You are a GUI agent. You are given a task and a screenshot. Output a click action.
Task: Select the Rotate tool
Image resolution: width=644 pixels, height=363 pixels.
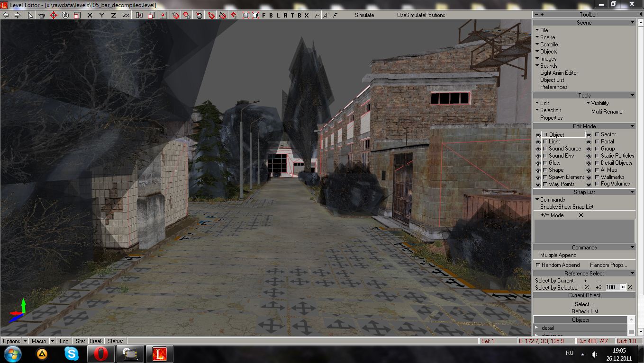click(x=65, y=15)
